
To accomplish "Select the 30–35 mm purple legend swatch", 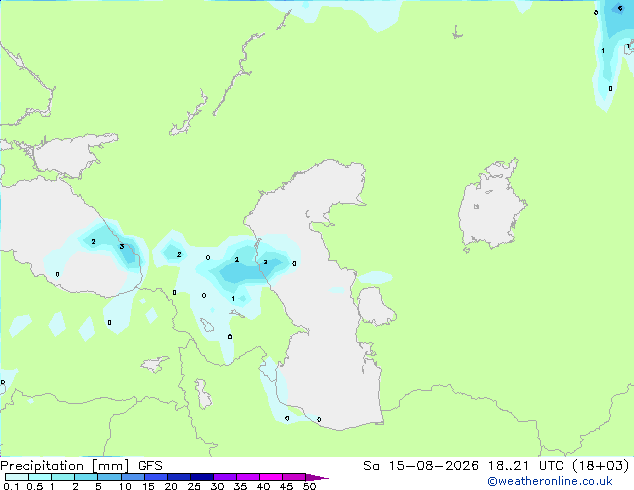I will [225, 477].
